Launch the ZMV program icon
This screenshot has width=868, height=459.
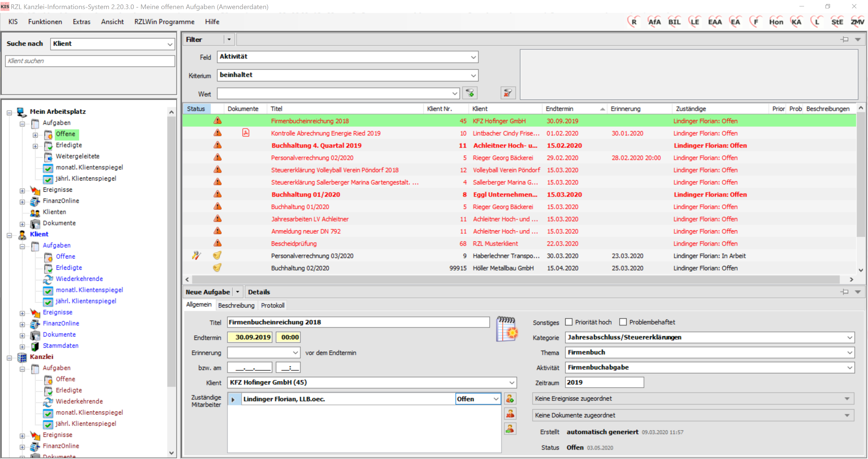857,22
